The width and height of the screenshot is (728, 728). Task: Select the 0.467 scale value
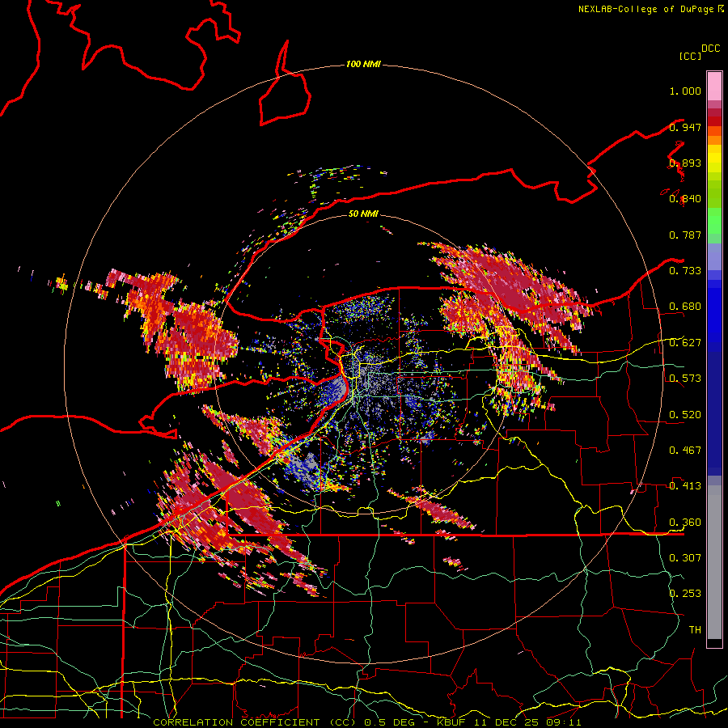[x=685, y=450]
